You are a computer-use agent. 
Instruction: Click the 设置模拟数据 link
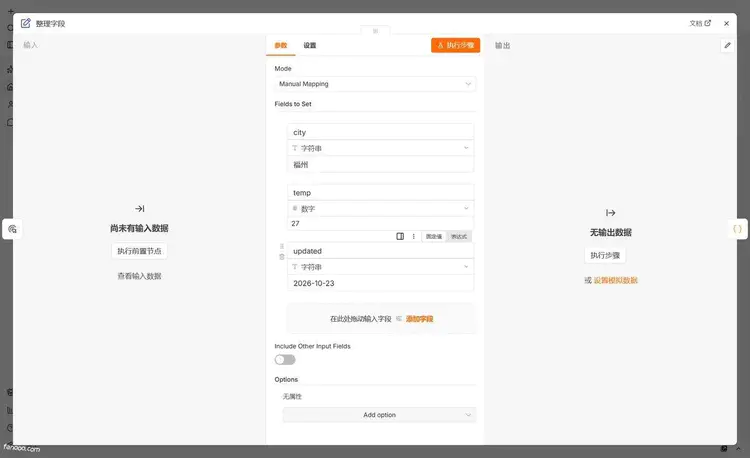(x=616, y=280)
